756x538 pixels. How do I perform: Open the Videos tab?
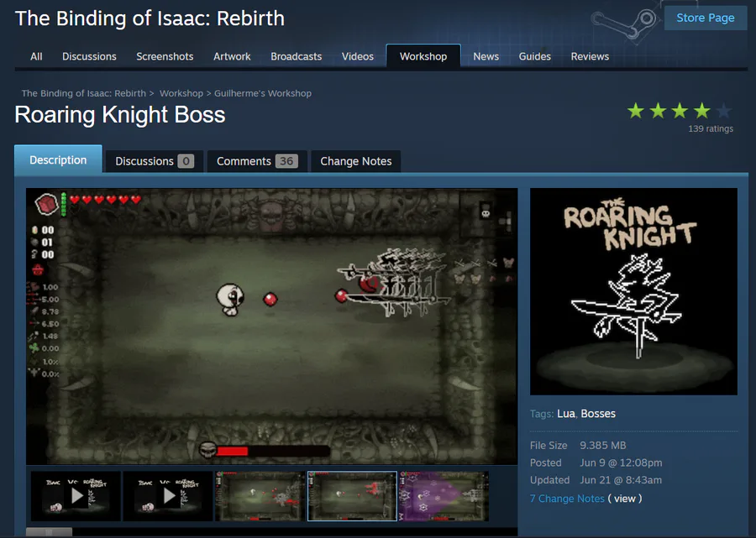(357, 56)
